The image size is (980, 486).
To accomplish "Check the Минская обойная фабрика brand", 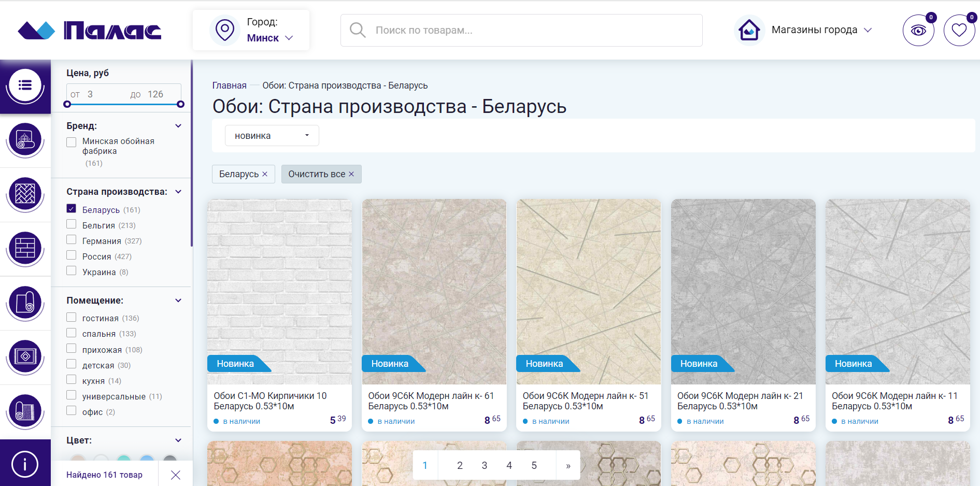I will click(x=72, y=142).
